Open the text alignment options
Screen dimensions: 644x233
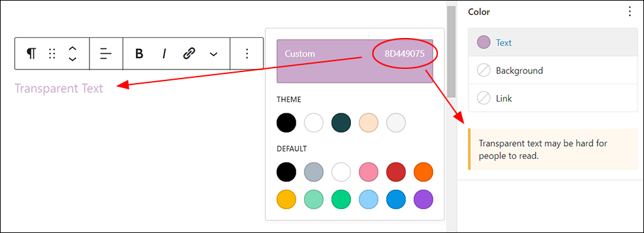pyautogui.click(x=106, y=53)
